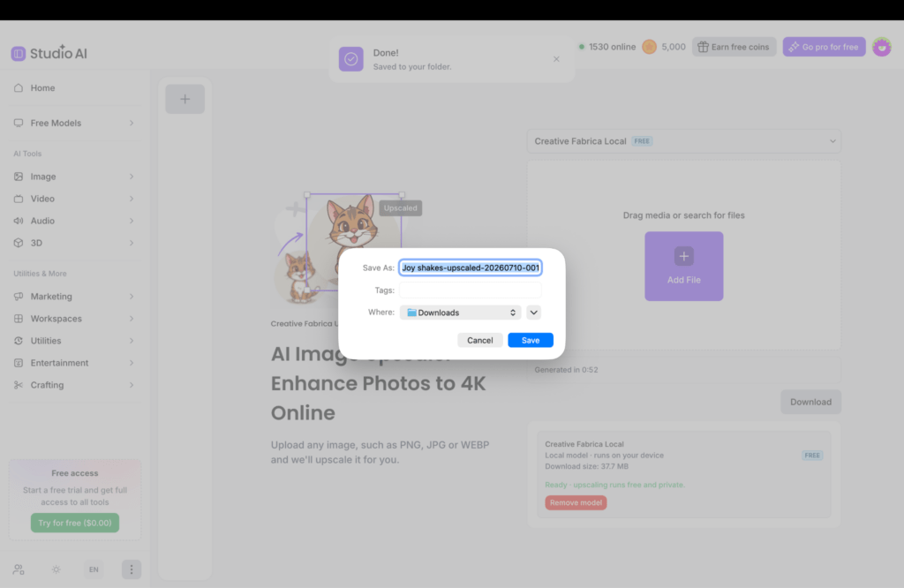Screen dimensions: 904x588
Task: Open the three-dot more options menu
Action: (x=132, y=569)
